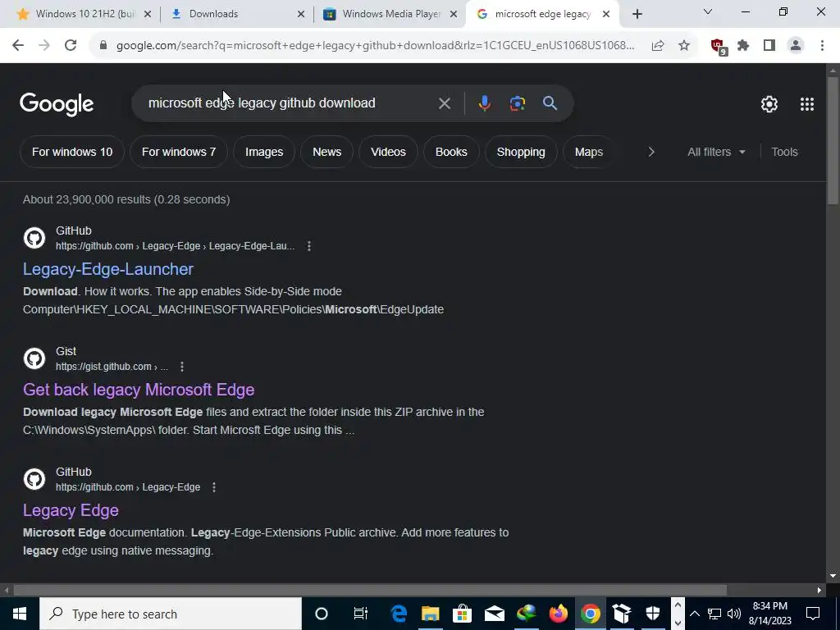The width and height of the screenshot is (840, 630).
Task: Focus the Google search text field
Action: [x=290, y=103]
